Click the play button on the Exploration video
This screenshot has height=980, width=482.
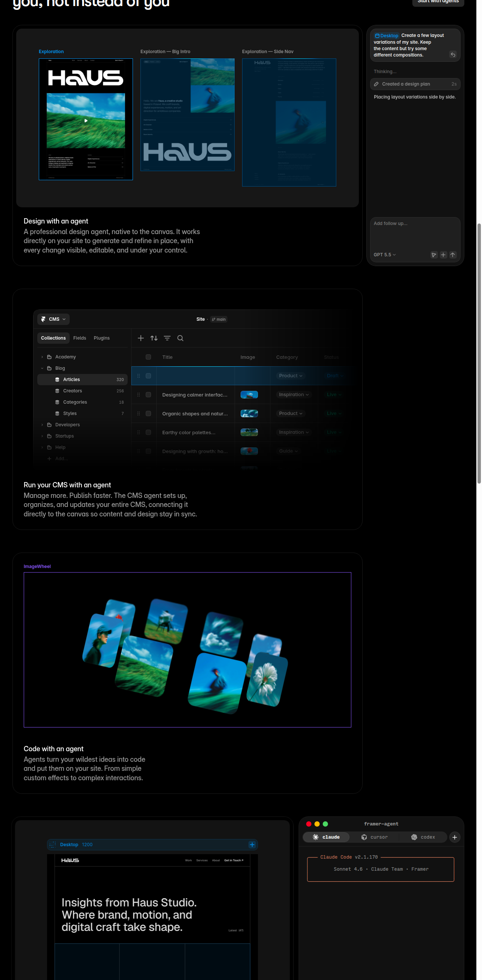pyautogui.click(x=86, y=121)
